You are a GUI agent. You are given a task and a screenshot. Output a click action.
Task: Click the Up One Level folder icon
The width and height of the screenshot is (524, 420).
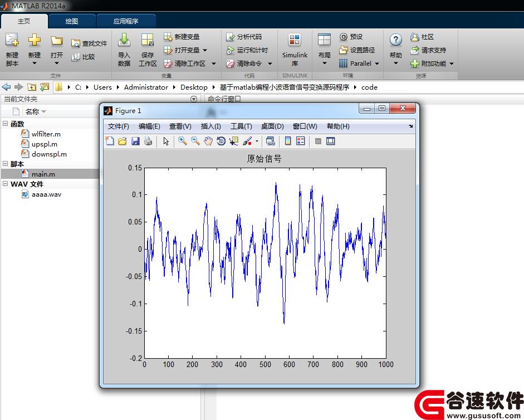click(32, 87)
